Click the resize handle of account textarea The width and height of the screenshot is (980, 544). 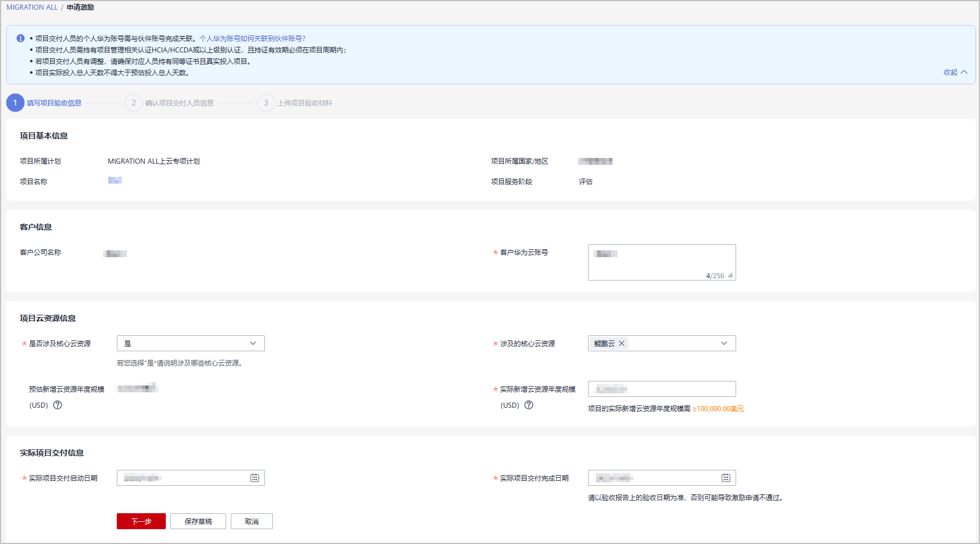click(730, 275)
